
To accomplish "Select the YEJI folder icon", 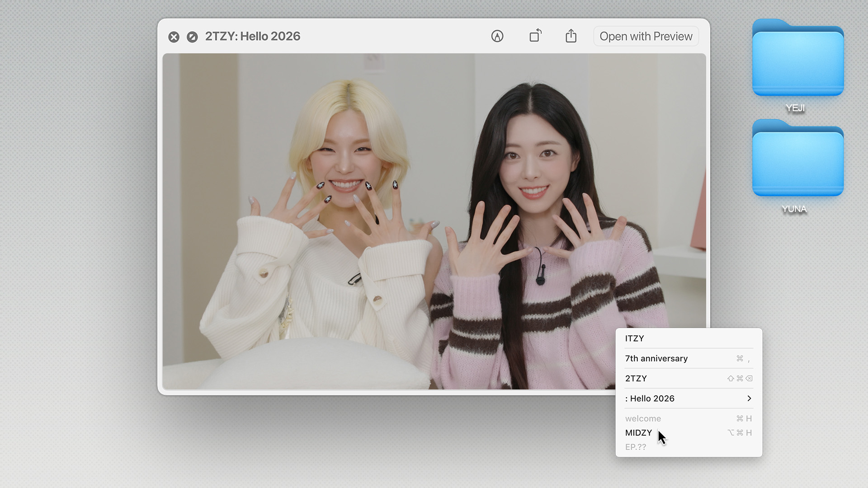I will [x=798, y=59].
